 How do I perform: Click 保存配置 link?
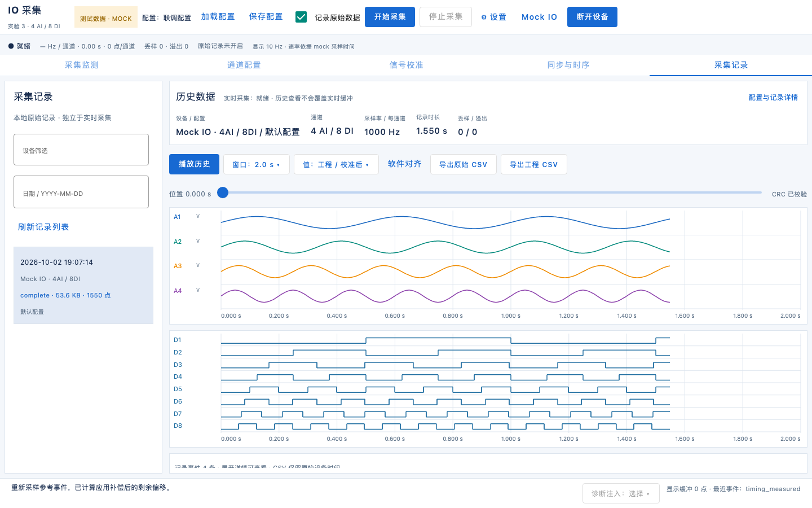pyautogui.click(x=266, y=17)
